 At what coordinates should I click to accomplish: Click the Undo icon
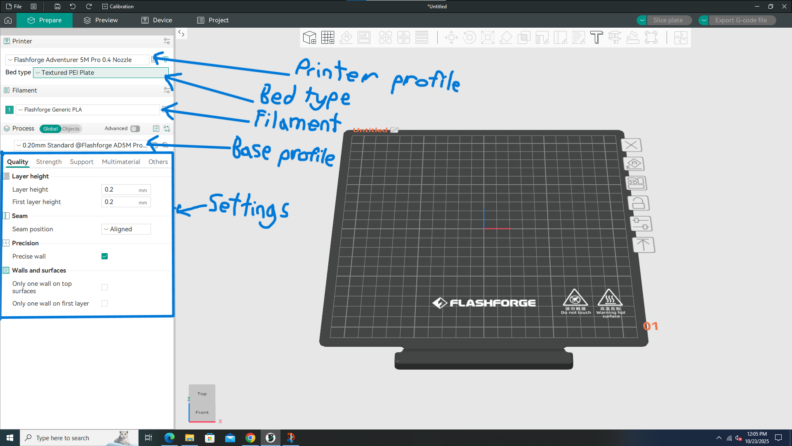pos(73,7)
